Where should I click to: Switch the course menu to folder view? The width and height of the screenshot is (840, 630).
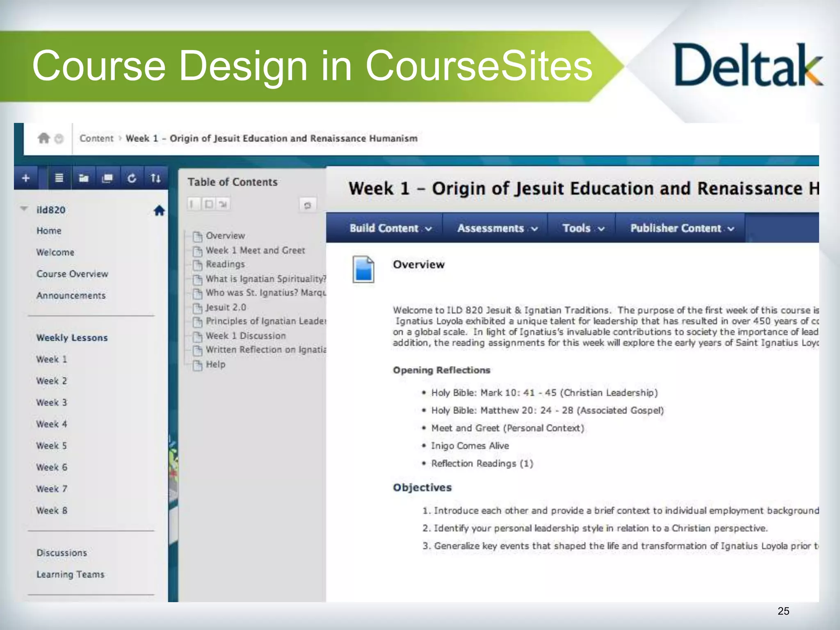click(83, 178)
